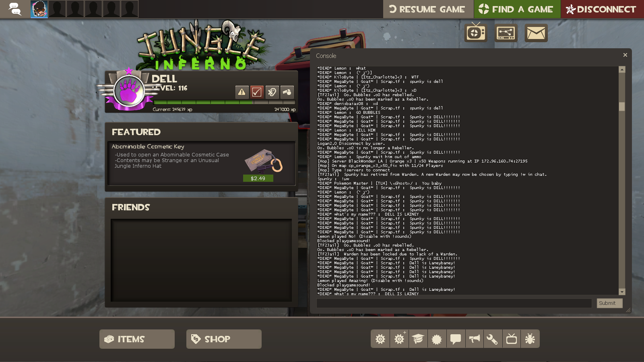Click the console resize grip corner
644x362 pixels.
[x=628, y=310]
